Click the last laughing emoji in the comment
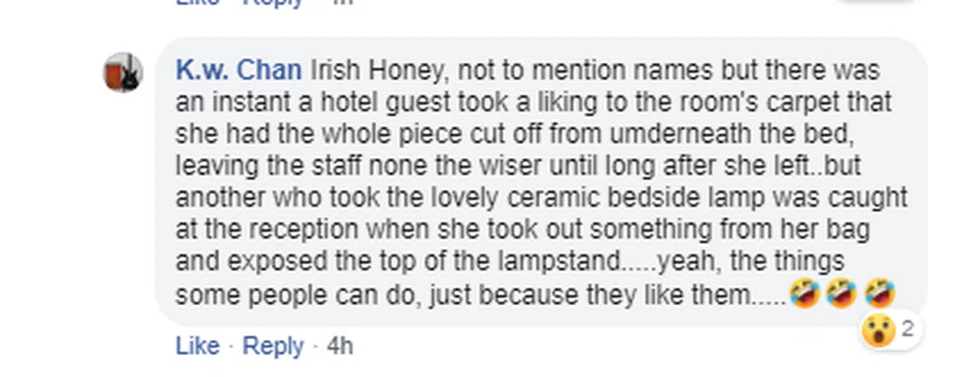Viewport: 980px width, 377px height. point(879,293)
